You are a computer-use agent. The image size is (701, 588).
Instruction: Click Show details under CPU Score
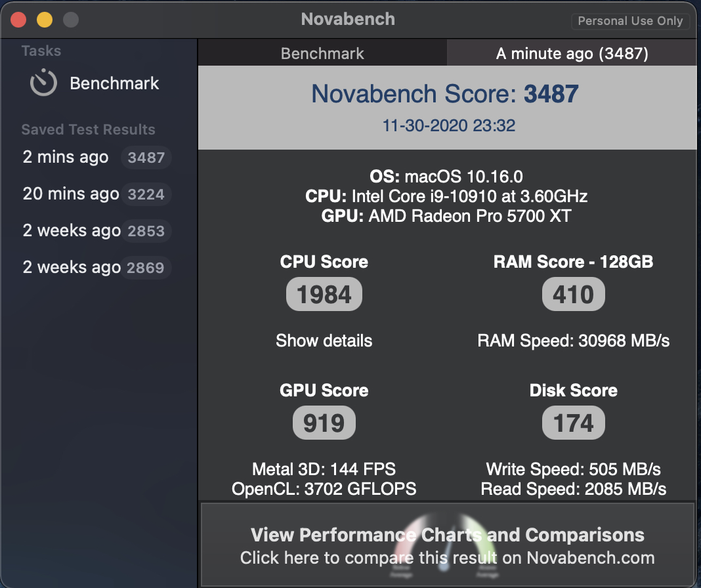(x=324, y=341)
